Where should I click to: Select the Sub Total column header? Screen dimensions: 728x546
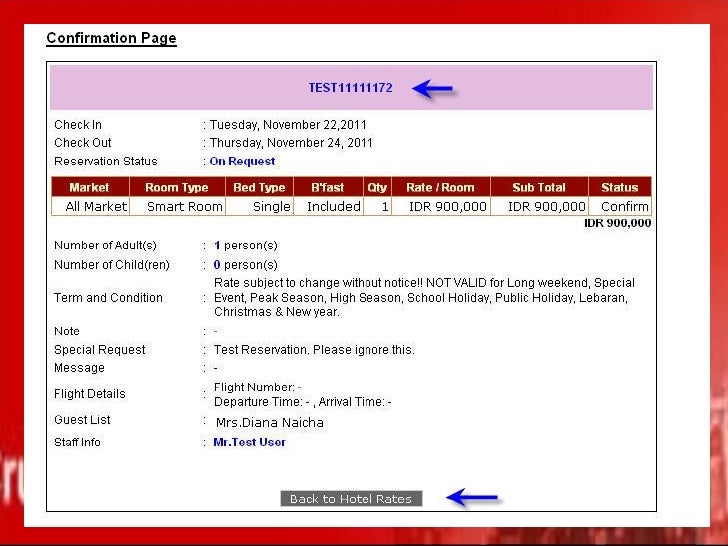coord(539,187)
